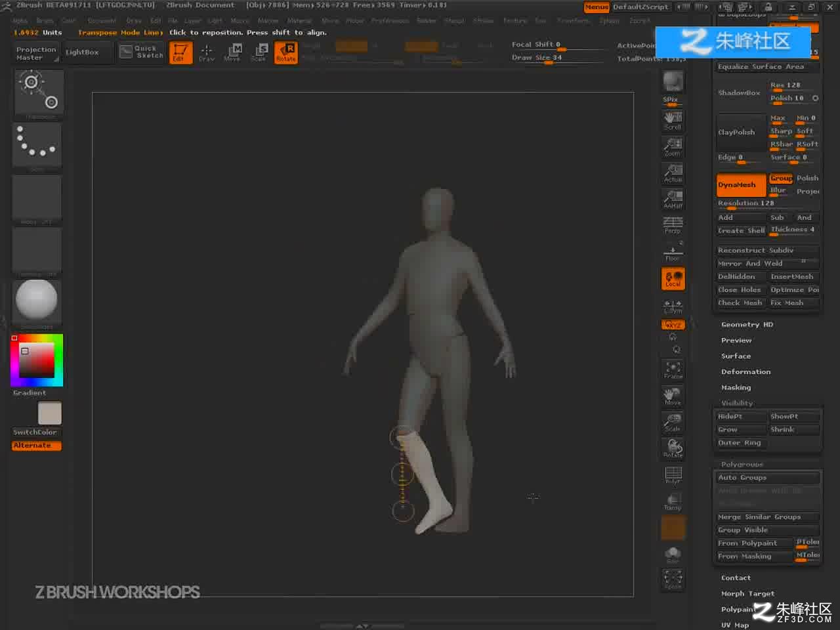Open the stroke type dots selector
Viewport: 840px width, 630px height.
[x=37, y=146]
